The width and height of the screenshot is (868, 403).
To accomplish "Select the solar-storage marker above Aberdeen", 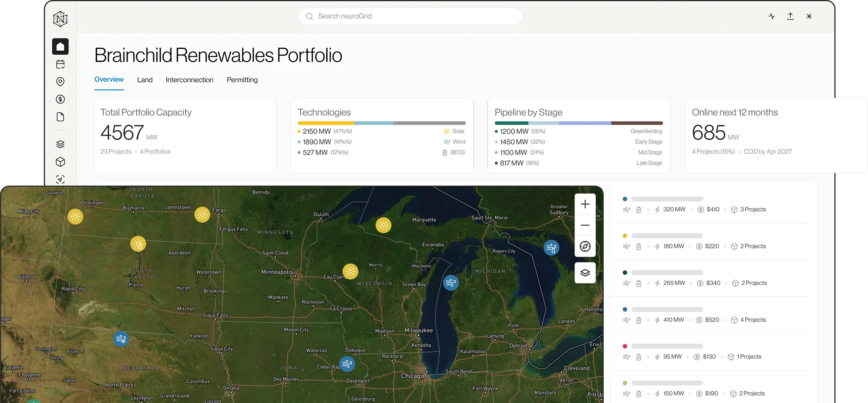I will point(138,244).
